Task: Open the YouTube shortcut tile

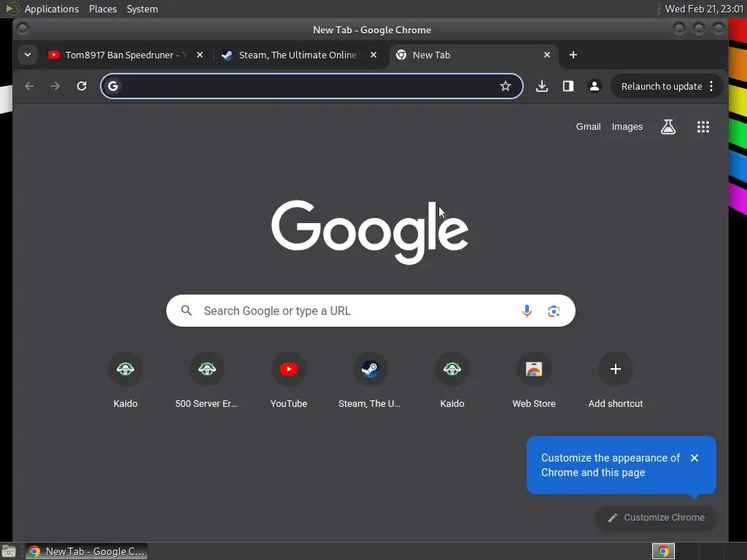Action: pyautogui.click(x=289, y=381)
